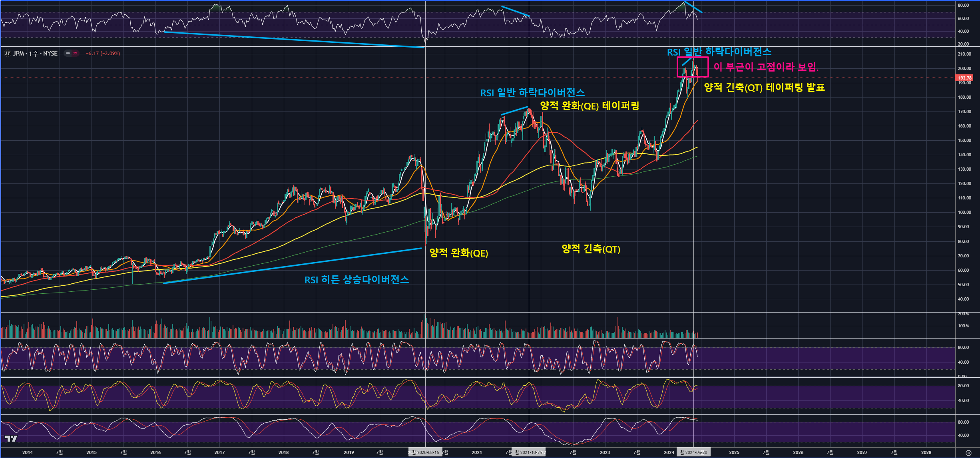
Task: Open chart settings hexagon gear icon
Action: point(968,453)
